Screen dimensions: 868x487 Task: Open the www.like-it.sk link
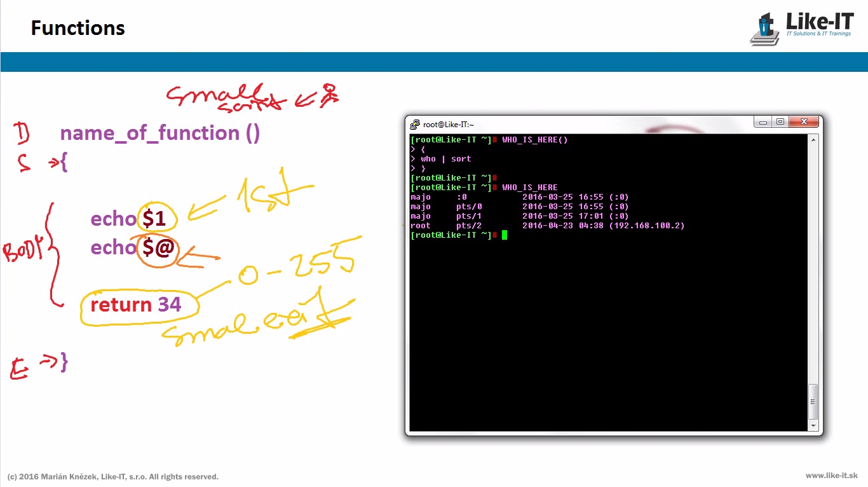(x=831, y=476)
